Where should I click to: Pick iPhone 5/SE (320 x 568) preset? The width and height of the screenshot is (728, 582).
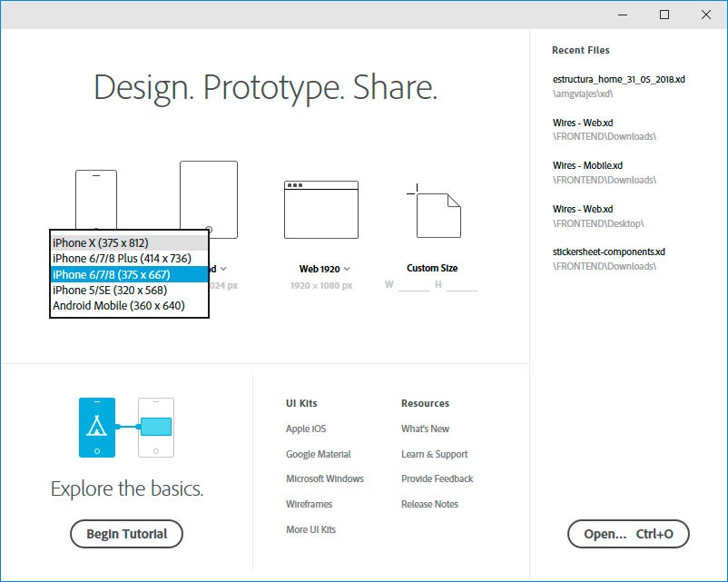pos(129,291)
